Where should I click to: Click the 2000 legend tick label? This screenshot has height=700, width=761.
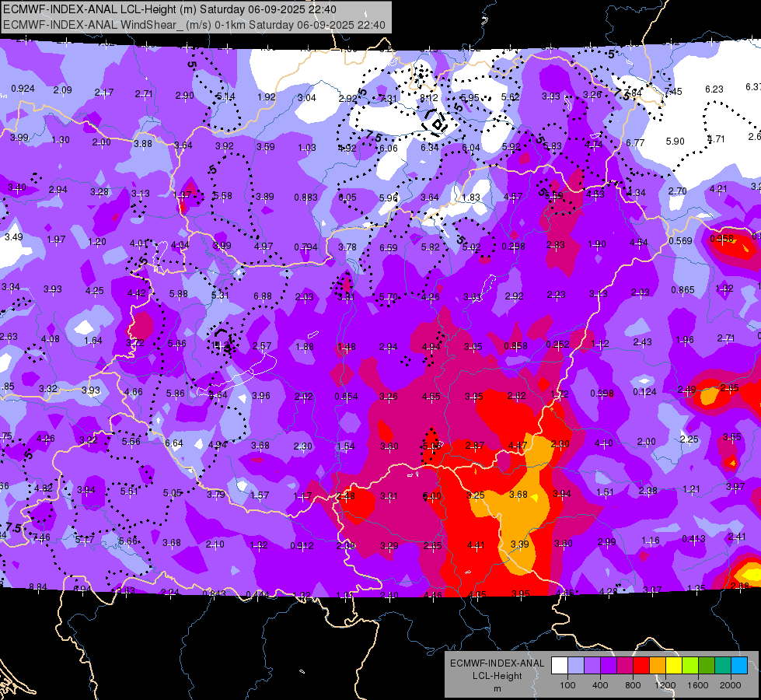click(x=731, y=685)
